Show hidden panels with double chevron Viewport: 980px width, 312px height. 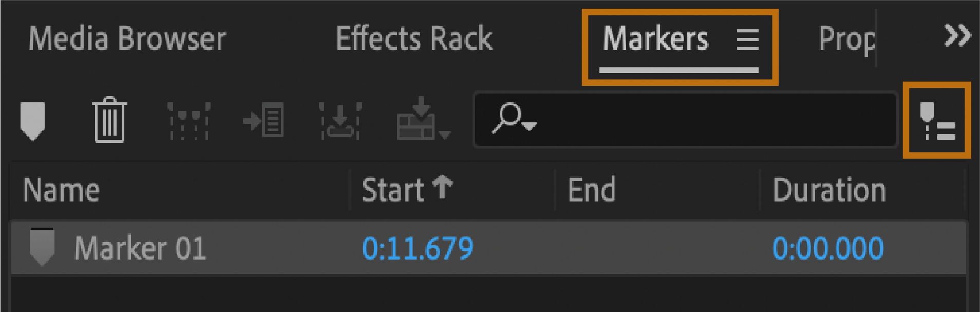[957, 36]
